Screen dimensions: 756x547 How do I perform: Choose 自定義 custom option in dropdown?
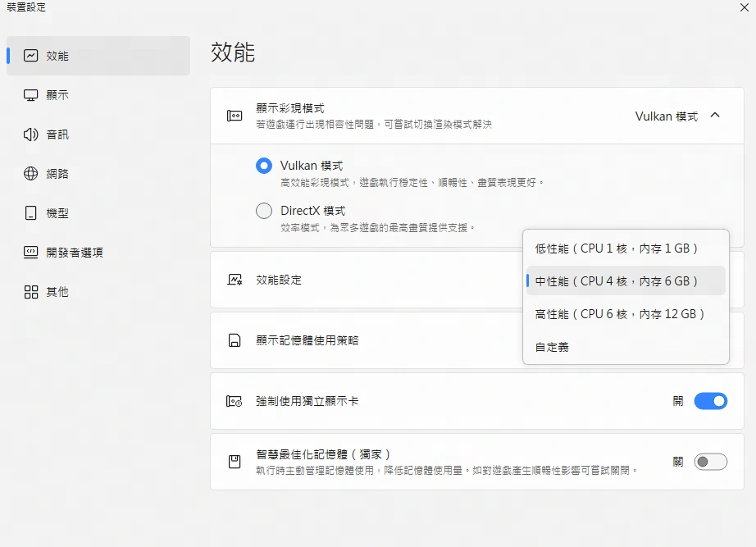(626, 347)
